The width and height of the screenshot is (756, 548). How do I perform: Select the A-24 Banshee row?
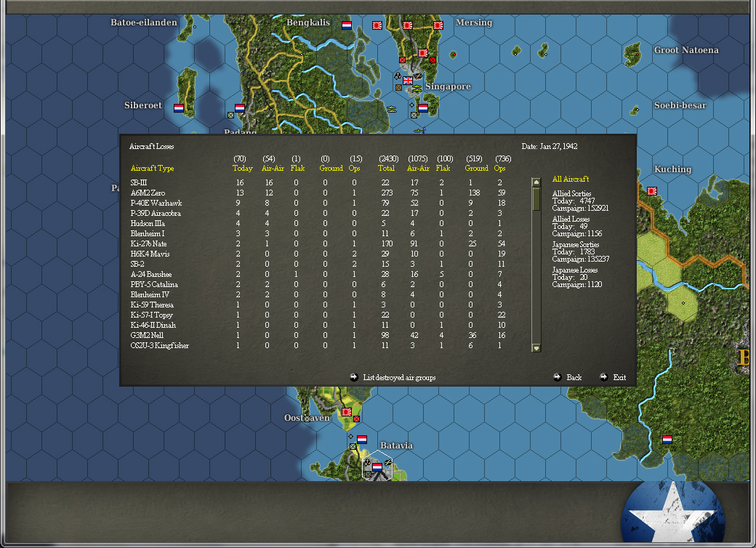[x=318, y=274]
